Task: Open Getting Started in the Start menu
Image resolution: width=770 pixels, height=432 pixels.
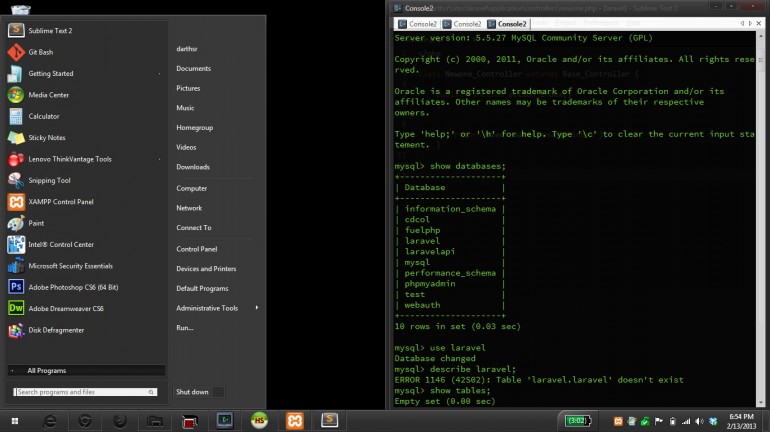Action: (x=86, y=73)
